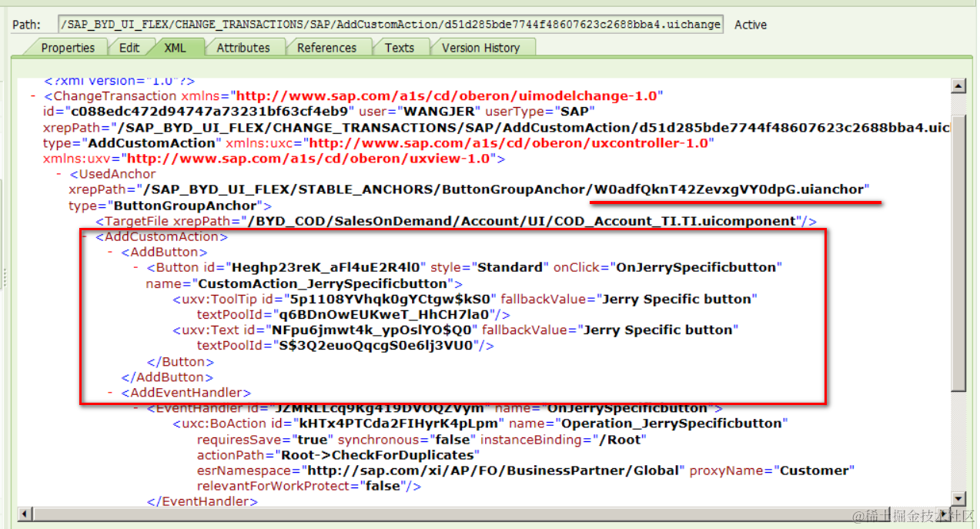The width and height of the screenshot is (980, 529).
Task: Click the type value "AddCustomAction"
Action: click(x=152, y=142)
